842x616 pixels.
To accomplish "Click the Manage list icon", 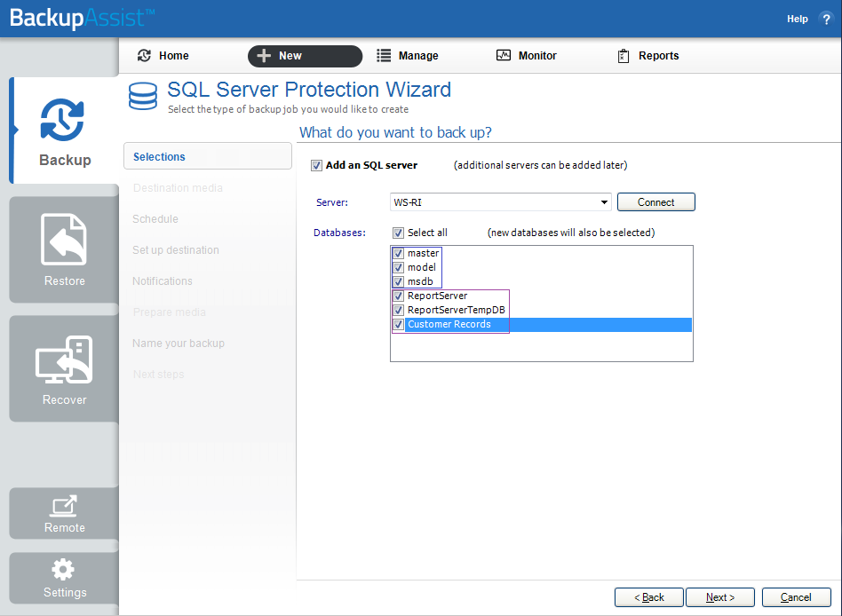I will point(384,56).
